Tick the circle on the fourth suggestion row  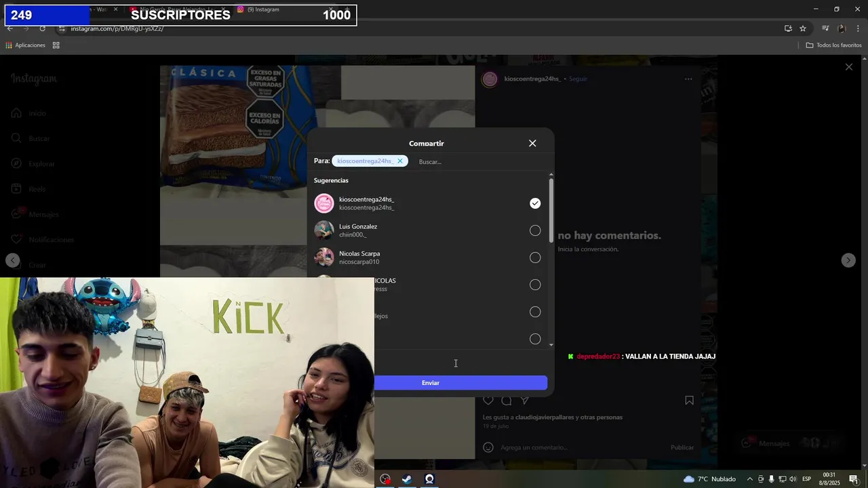[x=535, y=285]
